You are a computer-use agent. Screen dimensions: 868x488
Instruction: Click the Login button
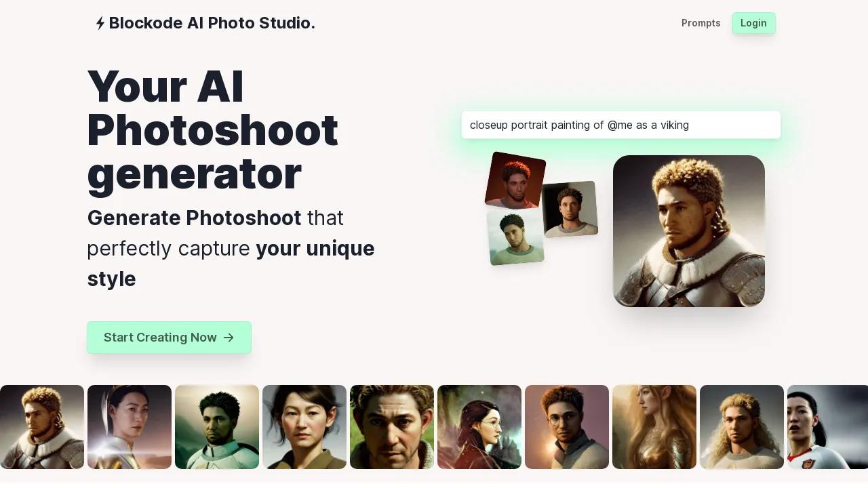[753, 23]
